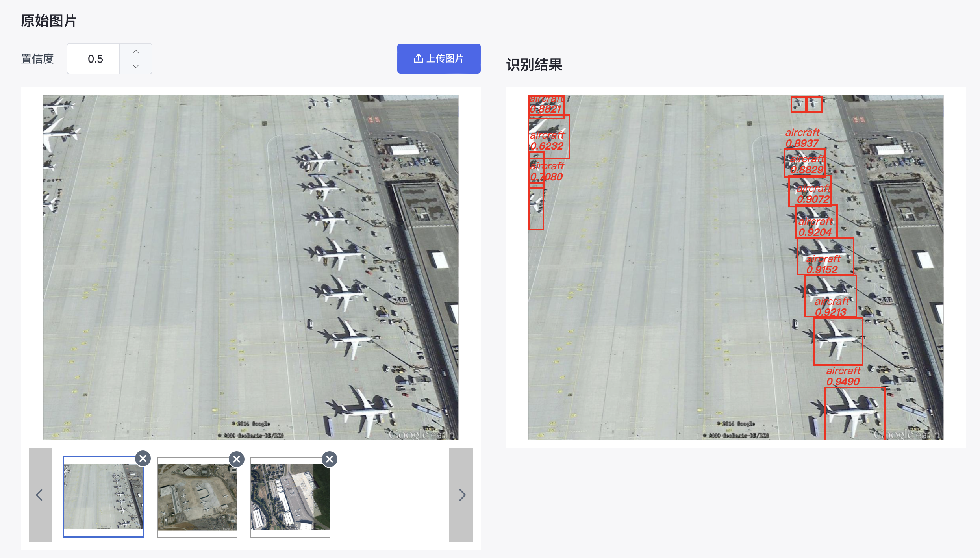Remove the second aerial thumbnail

237,459
